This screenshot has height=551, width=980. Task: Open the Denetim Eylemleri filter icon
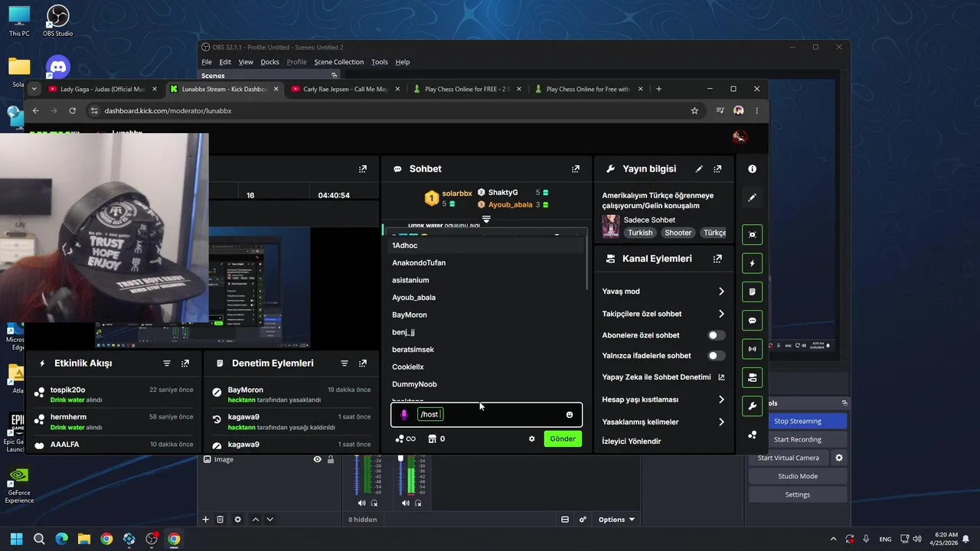(345, 364)
